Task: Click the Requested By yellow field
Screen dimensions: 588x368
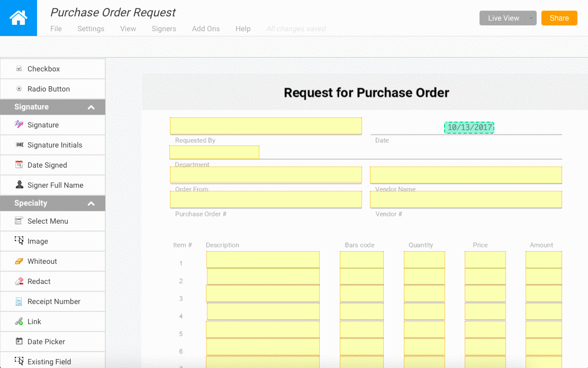Action: click(266, 126)
